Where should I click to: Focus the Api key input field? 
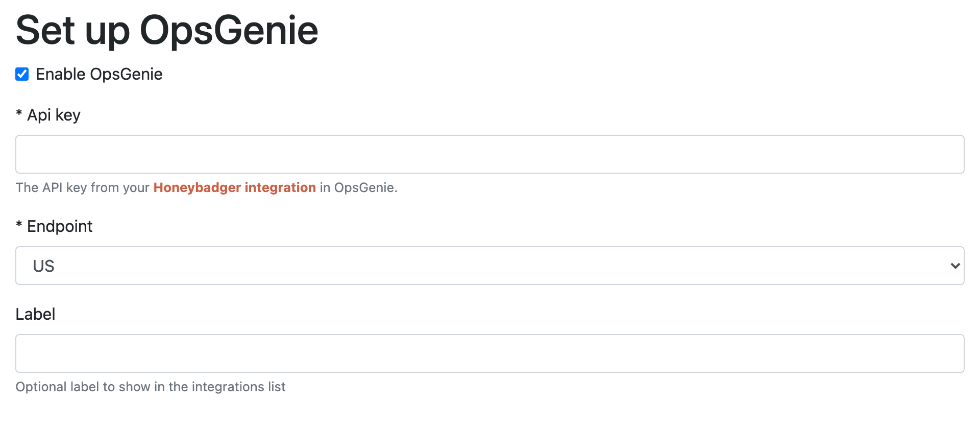point(489,154)
